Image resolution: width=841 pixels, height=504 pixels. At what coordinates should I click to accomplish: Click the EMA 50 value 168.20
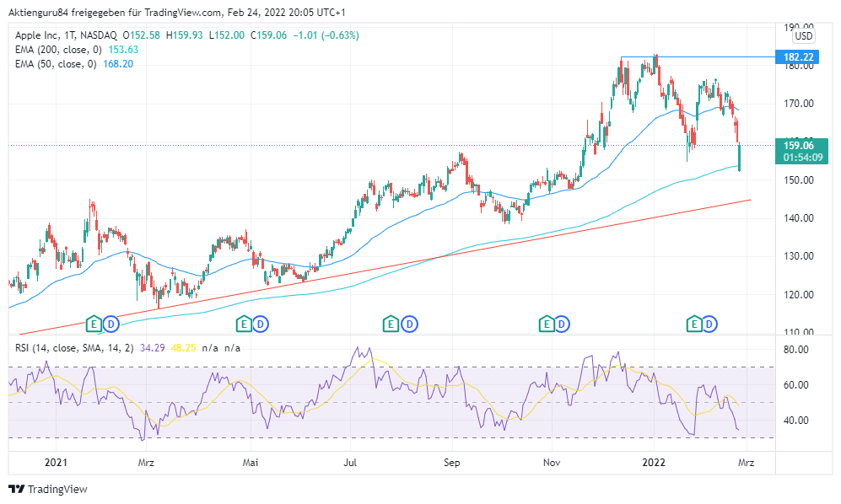click(118, 64)
